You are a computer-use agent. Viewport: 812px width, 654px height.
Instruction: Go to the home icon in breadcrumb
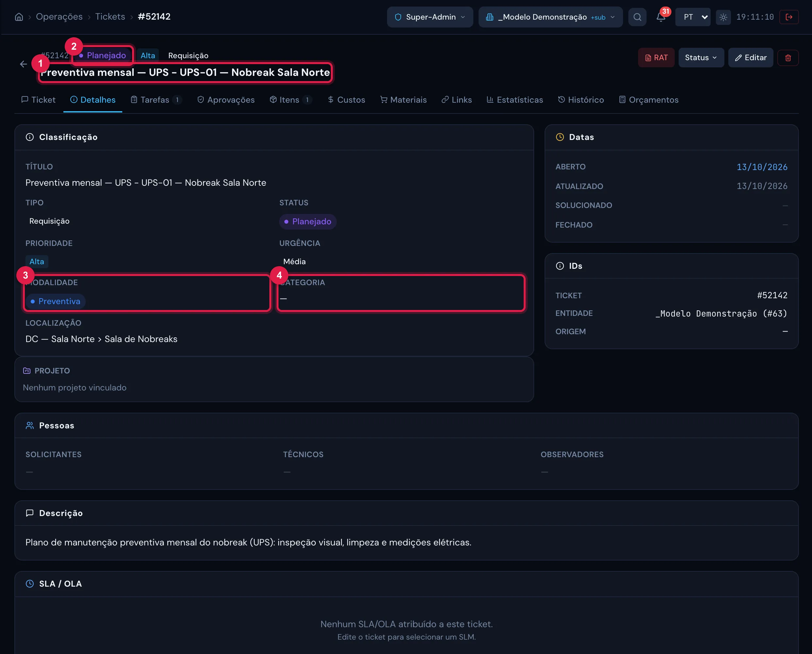[x=19, y=17]
